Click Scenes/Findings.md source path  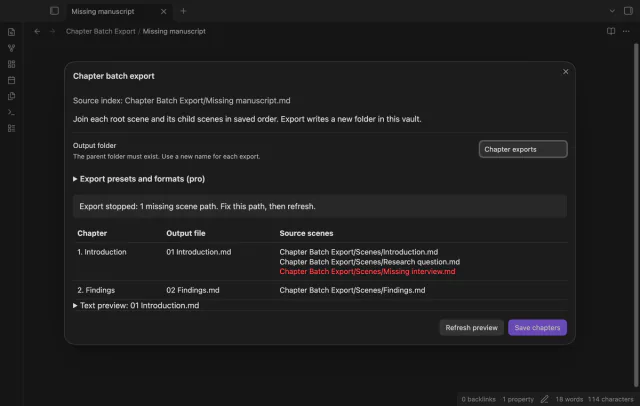(x=352, y=290)
